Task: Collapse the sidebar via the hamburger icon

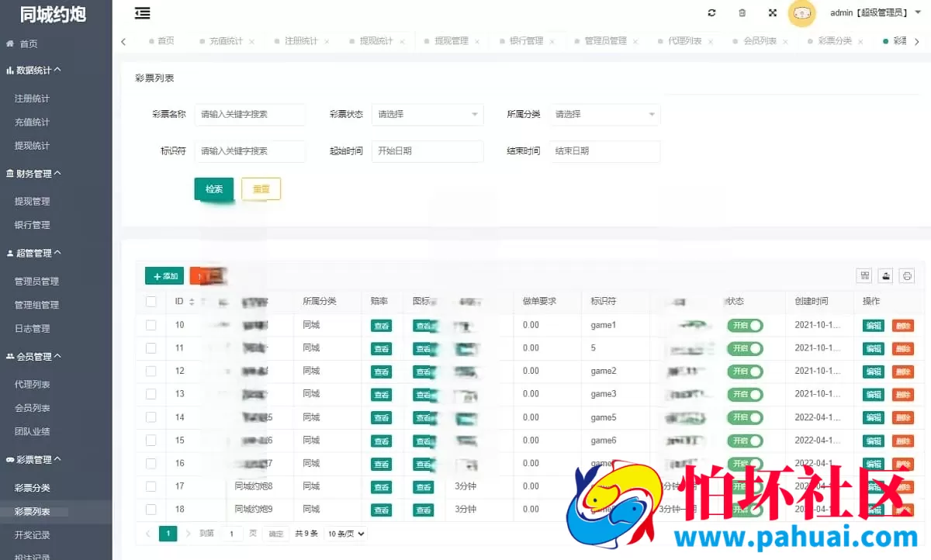Action: pyautogui.click(x=142, y=13)
